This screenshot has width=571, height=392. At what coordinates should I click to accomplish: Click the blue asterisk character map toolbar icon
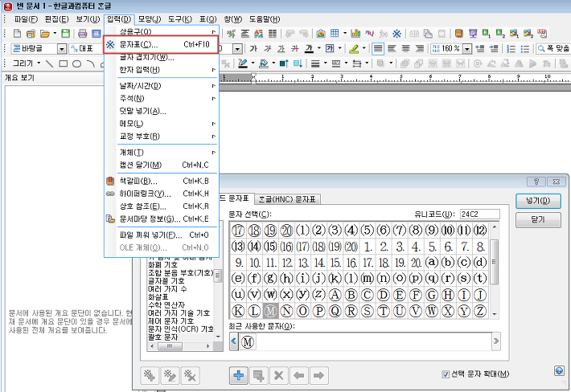(x=396, y=34)
